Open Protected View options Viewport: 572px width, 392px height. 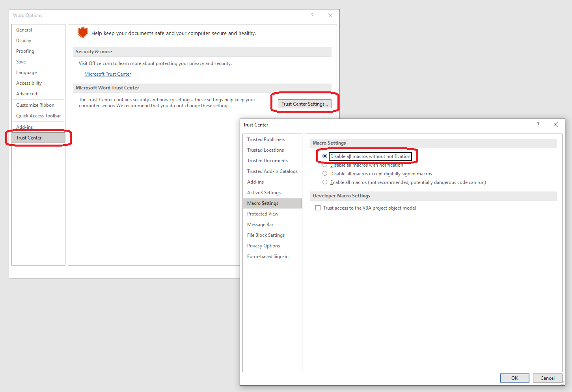point(263,214)
